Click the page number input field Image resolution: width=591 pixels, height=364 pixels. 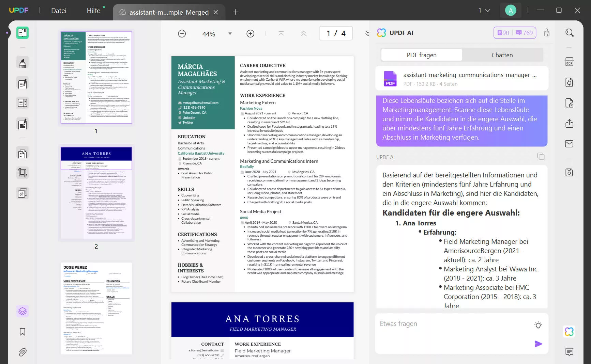[336, 33]
